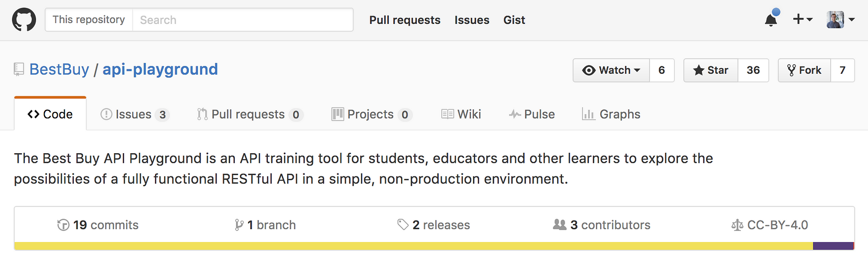Open the Wiki tab

(x=461, y=114)
